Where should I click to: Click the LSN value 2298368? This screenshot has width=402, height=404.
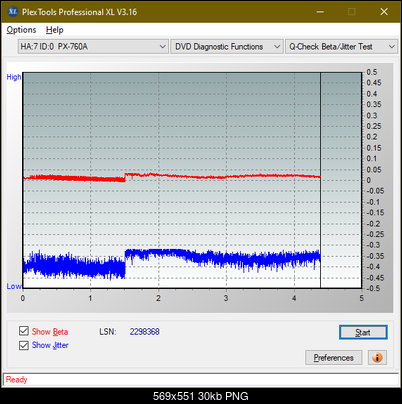[145, 332]
